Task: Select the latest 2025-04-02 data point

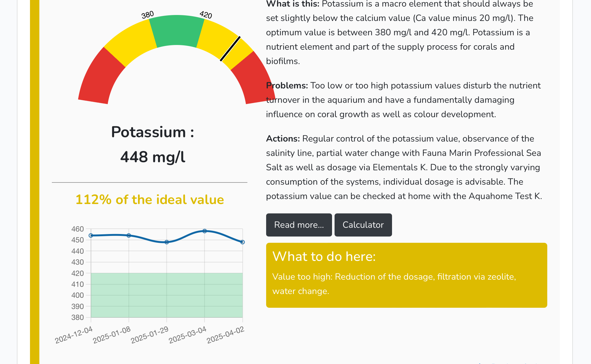Action: (242, 242)
